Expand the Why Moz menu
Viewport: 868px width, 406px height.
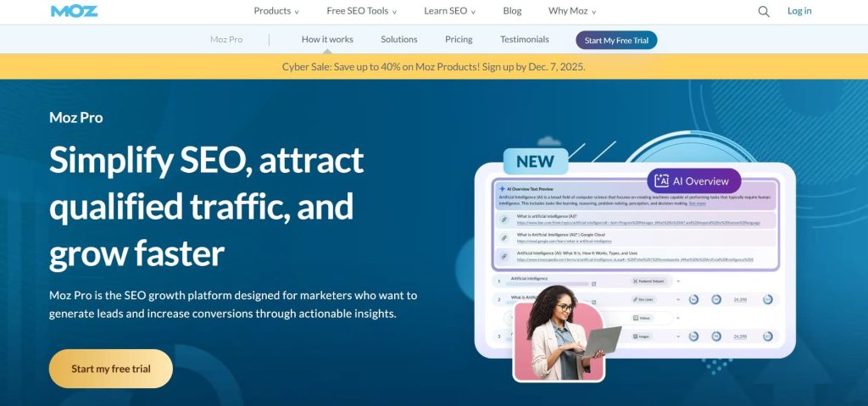572,11
